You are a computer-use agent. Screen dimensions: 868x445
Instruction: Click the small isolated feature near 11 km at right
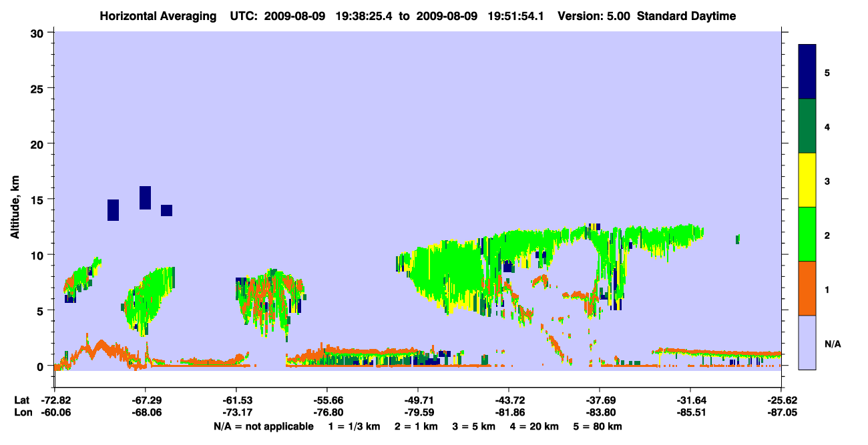pos(738,239)
